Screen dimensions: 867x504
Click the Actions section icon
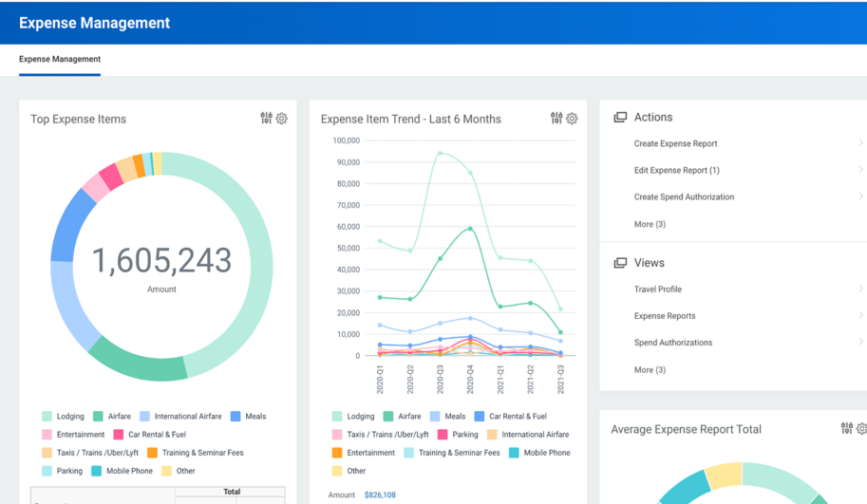620,117
